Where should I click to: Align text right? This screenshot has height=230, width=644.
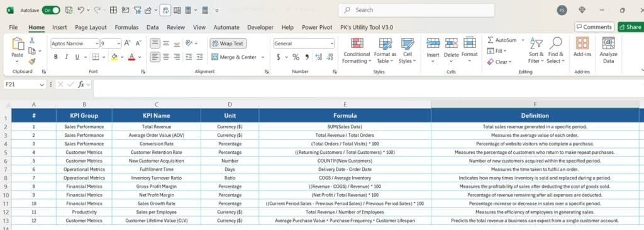tap(177, 57)
